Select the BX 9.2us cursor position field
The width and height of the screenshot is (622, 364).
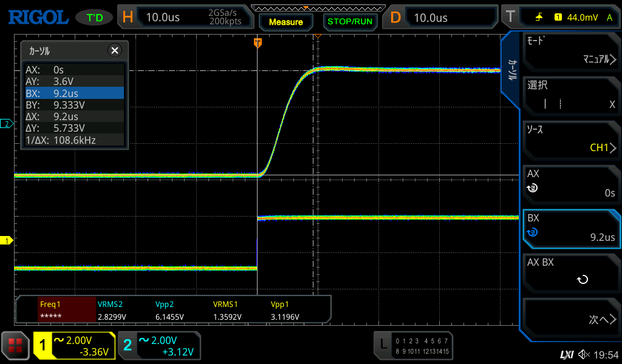571,228
